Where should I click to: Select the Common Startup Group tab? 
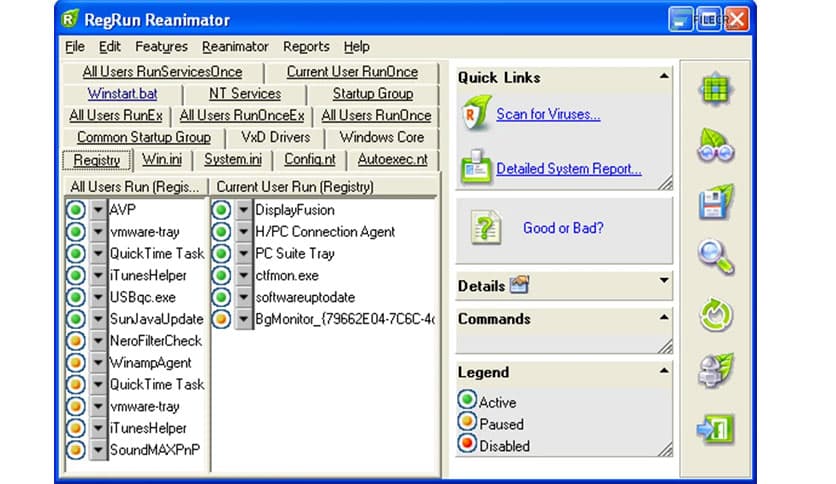[144, 138]
